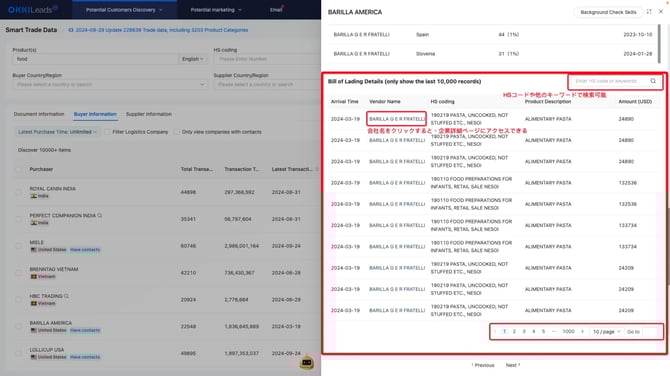Click the Slovenia supplier country cell

[426, 54]
